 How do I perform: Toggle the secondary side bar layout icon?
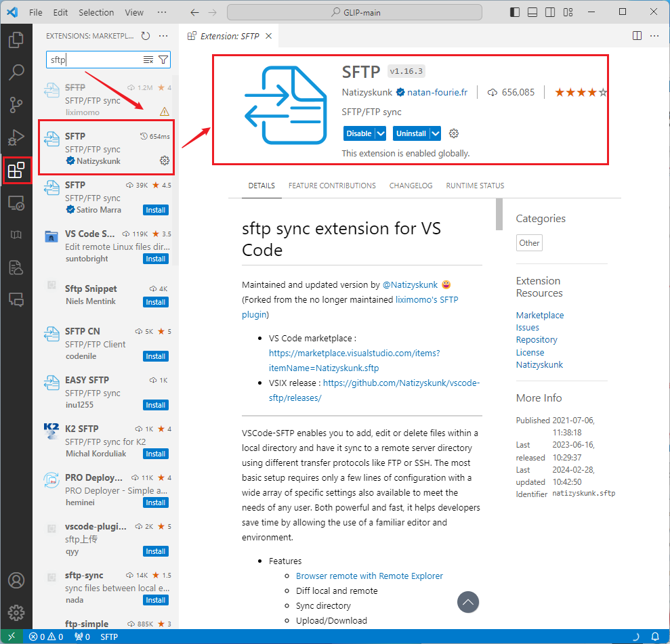550,12
